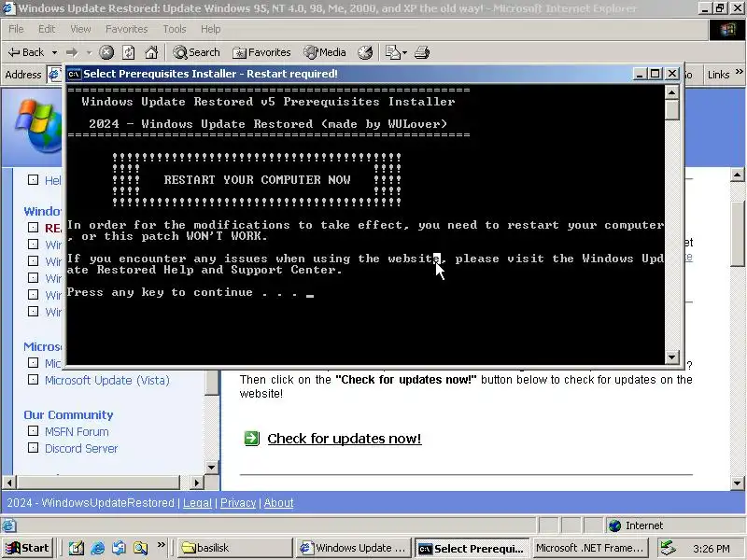This screenshot has height=560, width=747.
Task: Click the Windows flag throbber logo
Action: pos(727,30)
